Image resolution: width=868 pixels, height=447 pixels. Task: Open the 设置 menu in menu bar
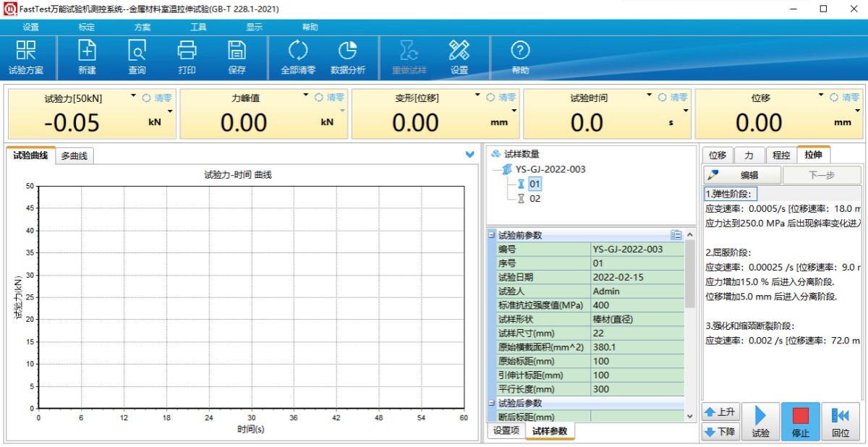(x=31, y=27)
